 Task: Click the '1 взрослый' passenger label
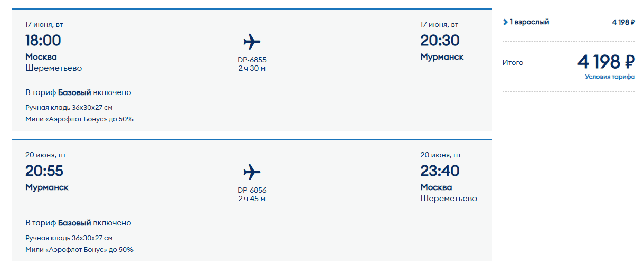529,22
